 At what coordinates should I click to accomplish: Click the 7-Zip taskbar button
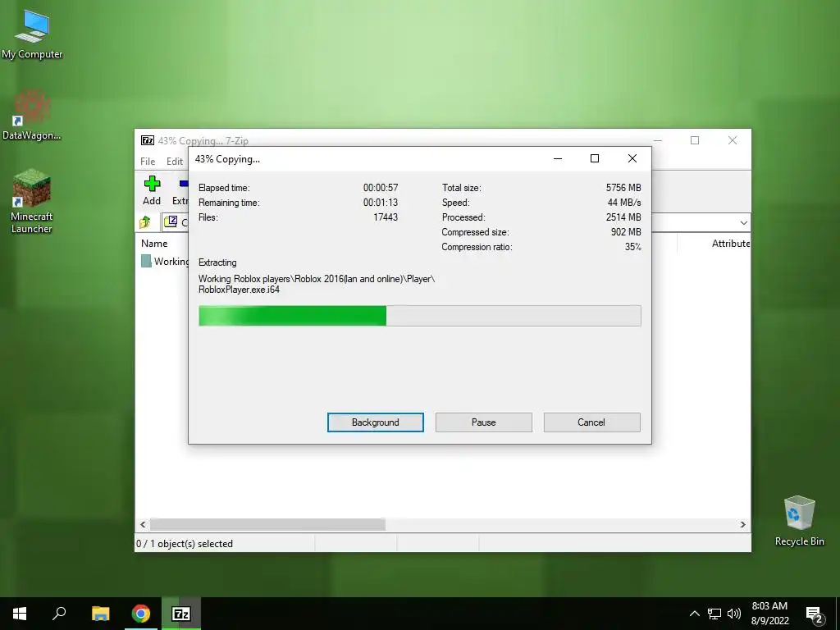[x=181, y=614]
